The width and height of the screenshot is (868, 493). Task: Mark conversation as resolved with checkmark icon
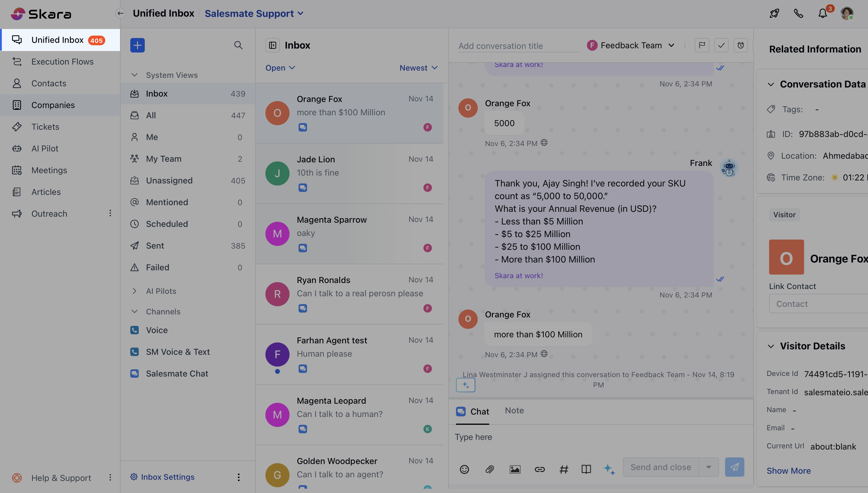pyautogui.click(x=721, y=45)
